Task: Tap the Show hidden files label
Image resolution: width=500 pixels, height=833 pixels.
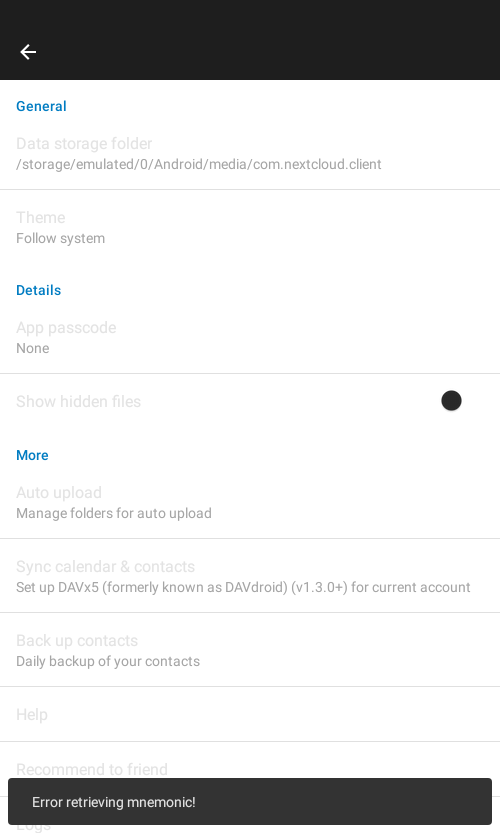Action: pos(78,401)
